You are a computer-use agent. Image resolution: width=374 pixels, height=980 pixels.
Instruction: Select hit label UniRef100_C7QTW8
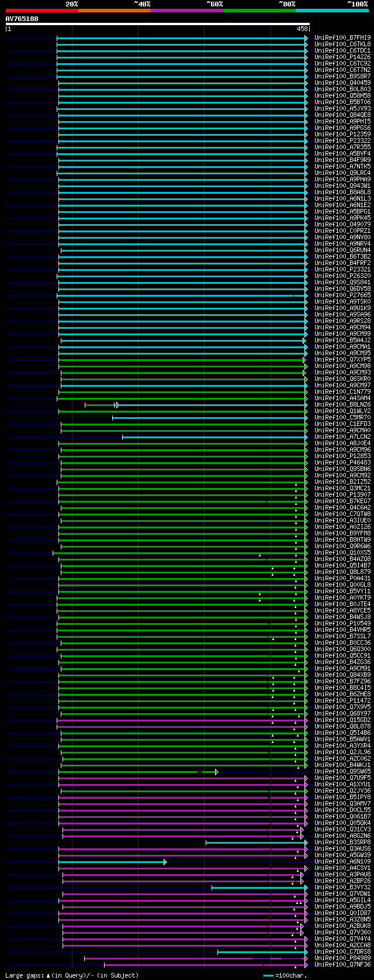click(x=342, y=514)
